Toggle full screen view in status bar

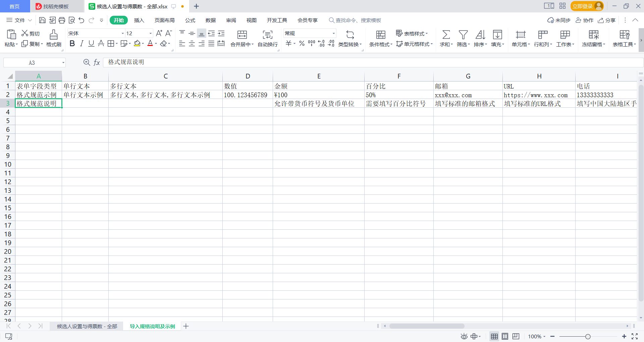635,336
